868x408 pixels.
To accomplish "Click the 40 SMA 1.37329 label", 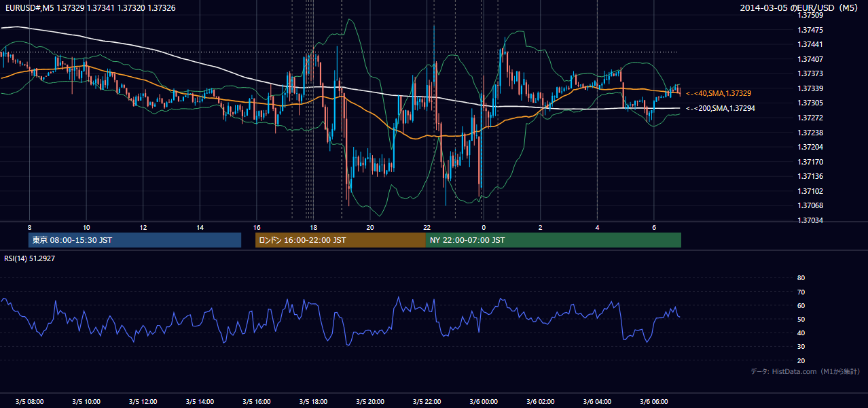I will click(719, 93).
